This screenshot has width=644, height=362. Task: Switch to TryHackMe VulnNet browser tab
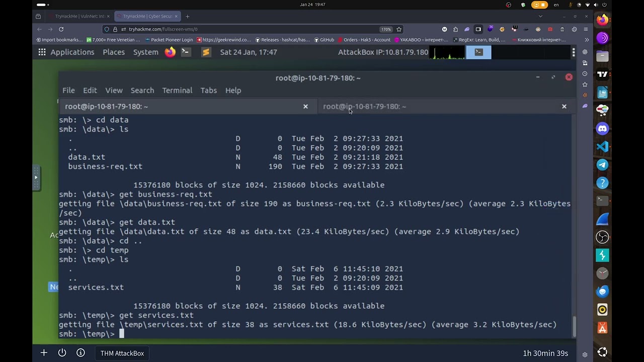click(x=79, y=16)
